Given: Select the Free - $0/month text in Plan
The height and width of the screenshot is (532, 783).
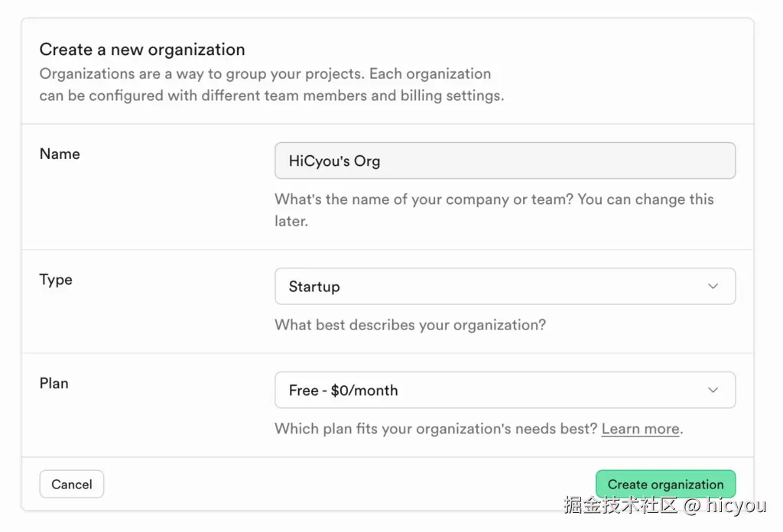Looking at the screenshot, I should point(343,391).
